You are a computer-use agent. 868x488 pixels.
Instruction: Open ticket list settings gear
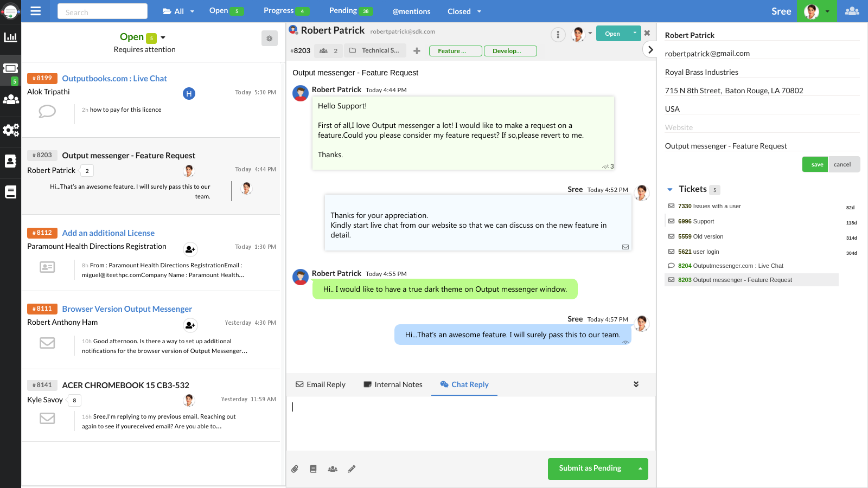tap(270, 38)
